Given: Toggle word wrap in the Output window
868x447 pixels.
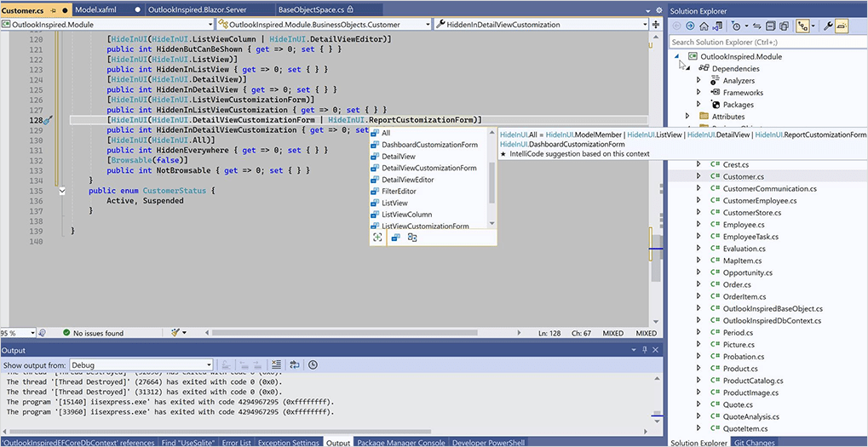Looking at the screenshot, I should pos(295,364).
